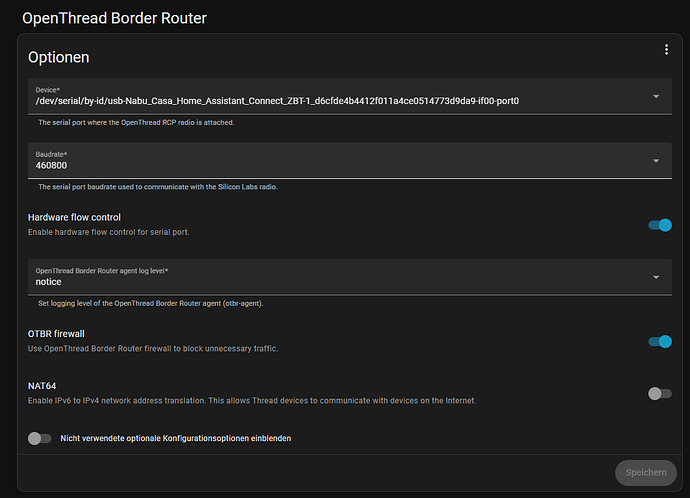Open the Baudrate dropdown showing 460800

coord(349,161)
